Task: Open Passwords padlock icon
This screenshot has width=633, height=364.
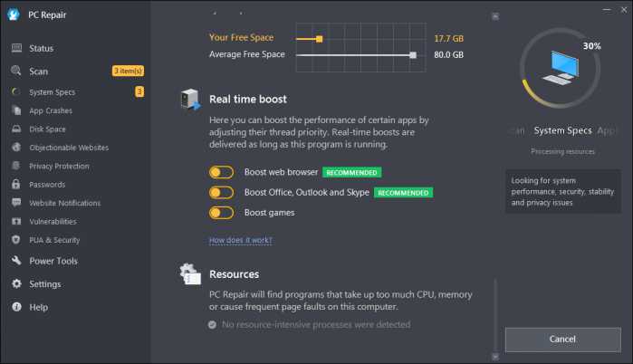Action: point(16,184)
